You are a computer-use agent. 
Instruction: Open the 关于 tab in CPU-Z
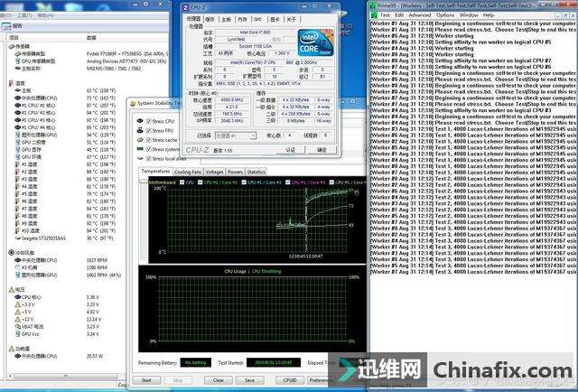291,20
